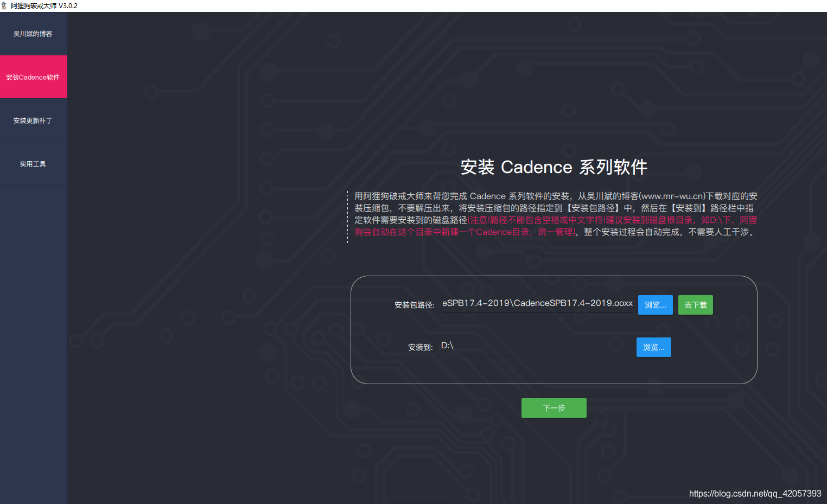The image size is (827, 504).
Task: Click the green 去下载 button
Action: 695,305
